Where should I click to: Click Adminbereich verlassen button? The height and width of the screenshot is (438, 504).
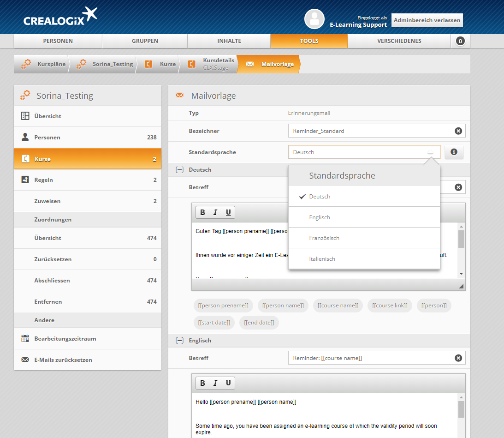pyautogui.click(x=427, y=20)
